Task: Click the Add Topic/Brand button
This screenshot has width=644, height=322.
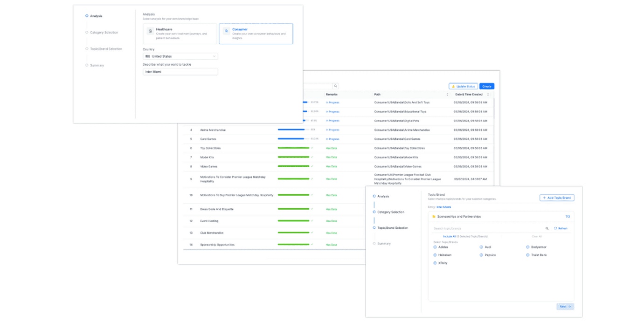Action: [x=557, y=198]
